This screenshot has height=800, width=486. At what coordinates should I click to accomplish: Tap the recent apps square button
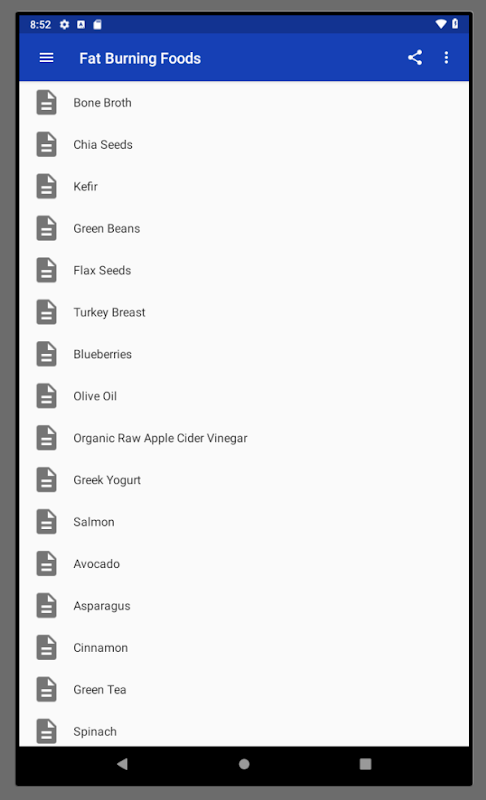pos(365,764)
